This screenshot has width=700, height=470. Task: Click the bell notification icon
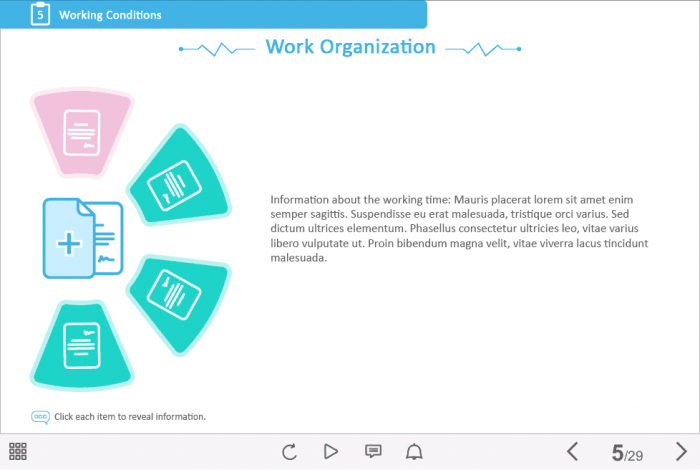(x=414, y=452)
